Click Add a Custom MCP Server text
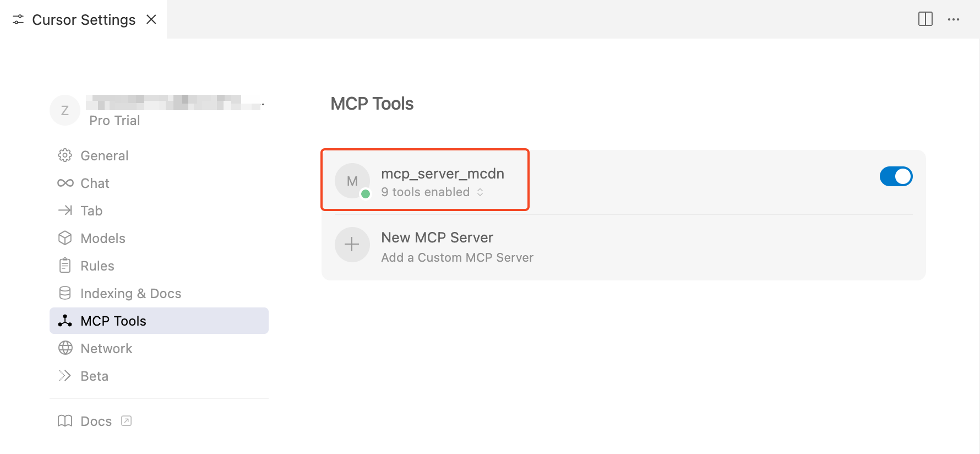 pos(457,257)
